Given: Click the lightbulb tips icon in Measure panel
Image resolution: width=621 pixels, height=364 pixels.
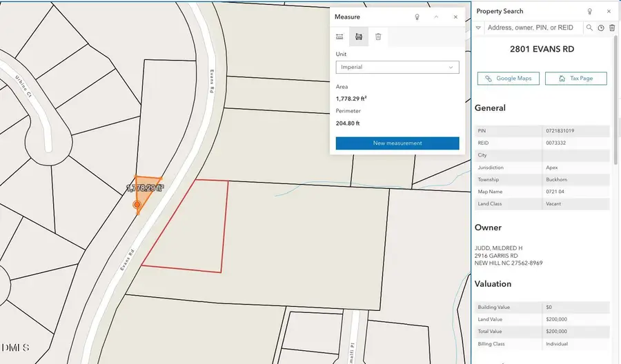Looking at the screenshot, I should click(417, 17).
